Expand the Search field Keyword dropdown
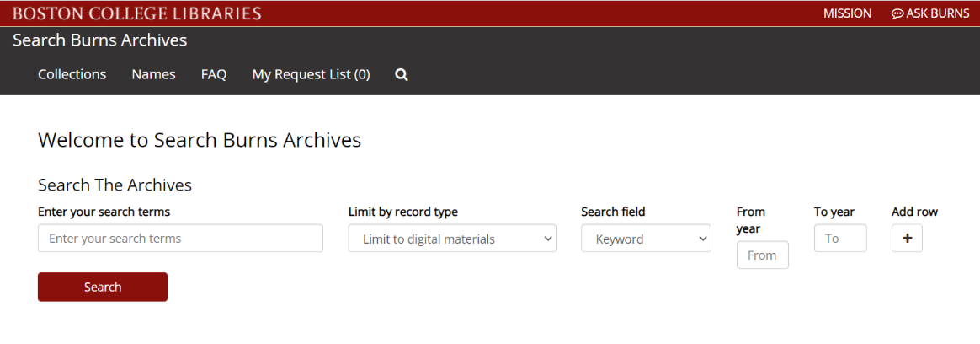980x344 pixels. click(647, 239)
